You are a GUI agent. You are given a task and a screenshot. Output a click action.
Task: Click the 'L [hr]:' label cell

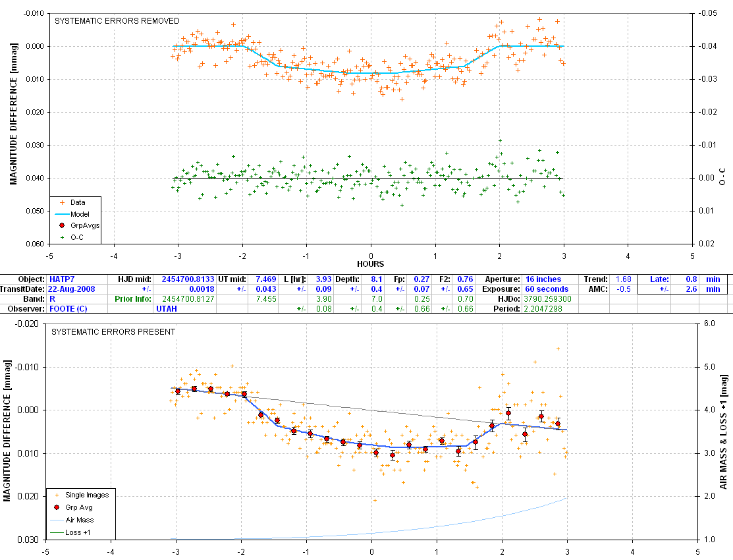coord(295,279)
